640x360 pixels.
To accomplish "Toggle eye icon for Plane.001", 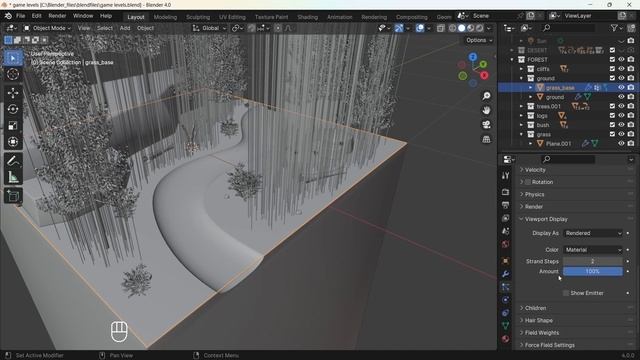I will [621, 143].
